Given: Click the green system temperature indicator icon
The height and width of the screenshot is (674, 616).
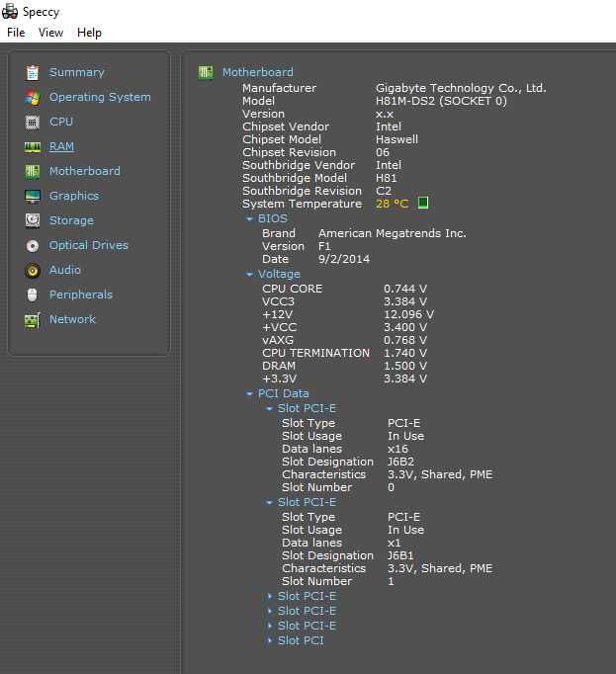Looking at the screenshot, I should pos(423,203).
